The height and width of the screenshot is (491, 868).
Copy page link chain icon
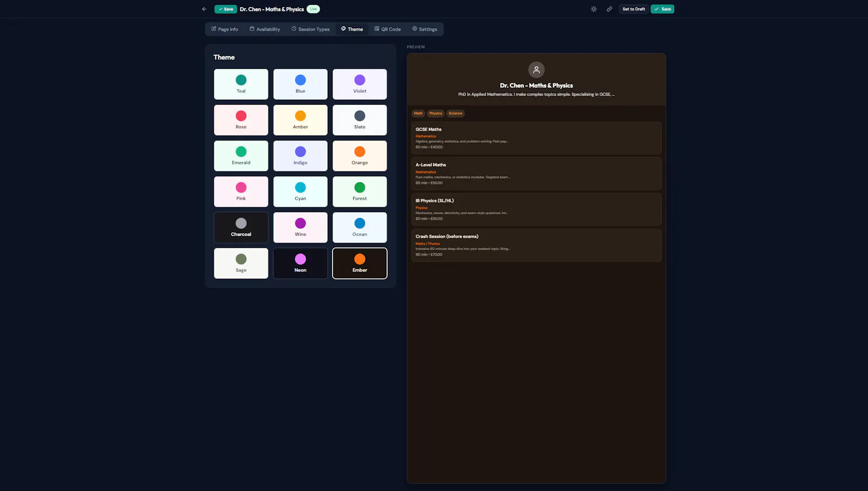[x=609, y=9]
